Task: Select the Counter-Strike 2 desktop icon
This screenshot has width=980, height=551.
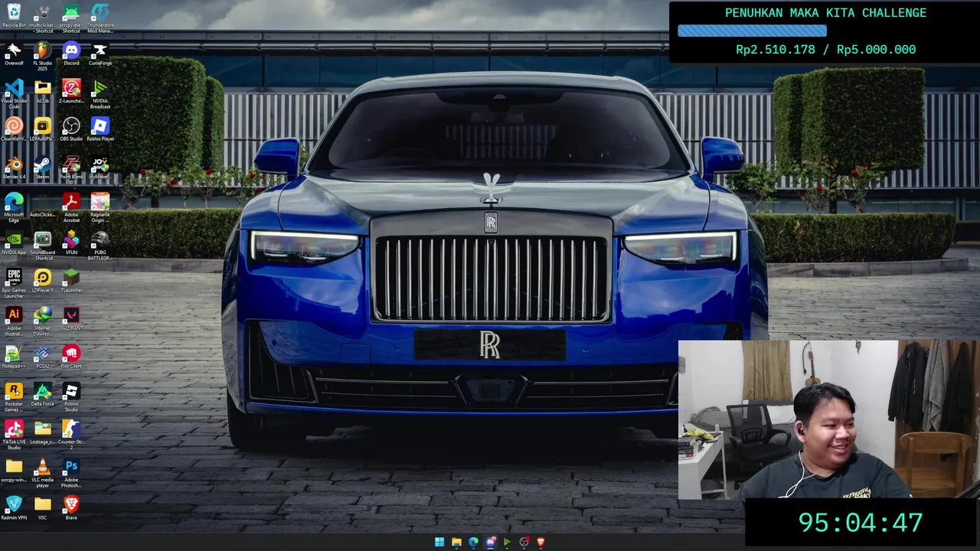Action: pos(71,435)
